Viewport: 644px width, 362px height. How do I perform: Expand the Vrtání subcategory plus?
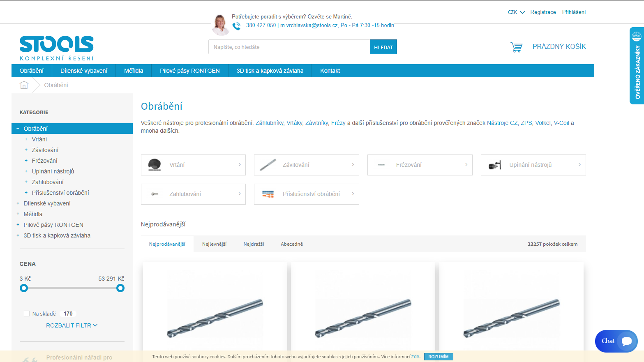pyautogui.click(x=26, y=139)
